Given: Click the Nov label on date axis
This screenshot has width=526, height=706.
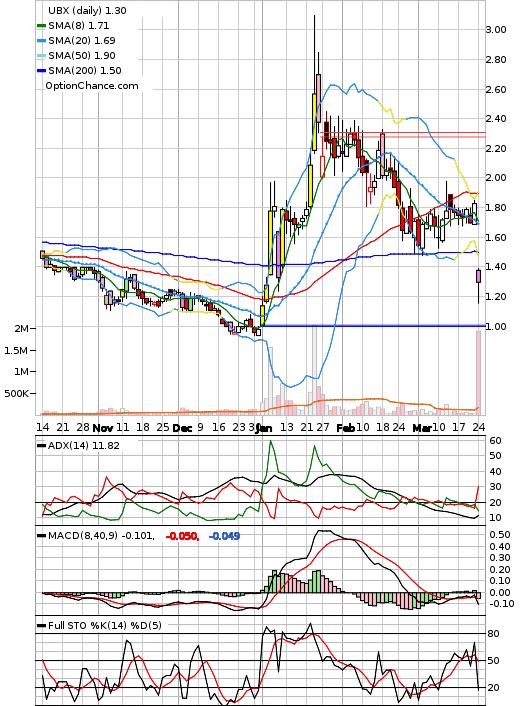Looking at the screenshot, I should [102, 428].
